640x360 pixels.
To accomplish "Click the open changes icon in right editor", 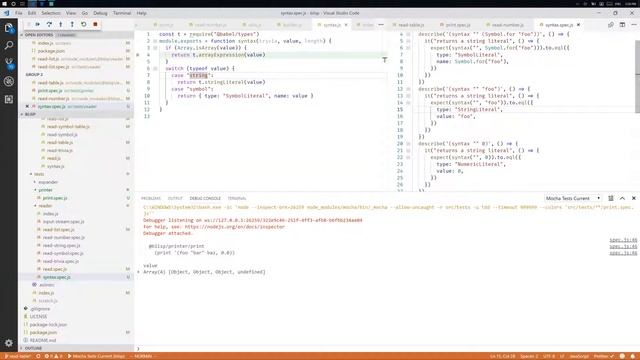I will click(611, 25).
